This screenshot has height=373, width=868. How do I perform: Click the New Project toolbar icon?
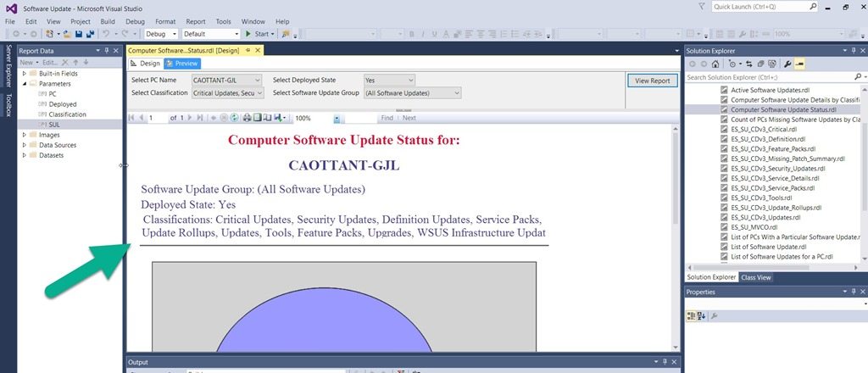[48, 34]
